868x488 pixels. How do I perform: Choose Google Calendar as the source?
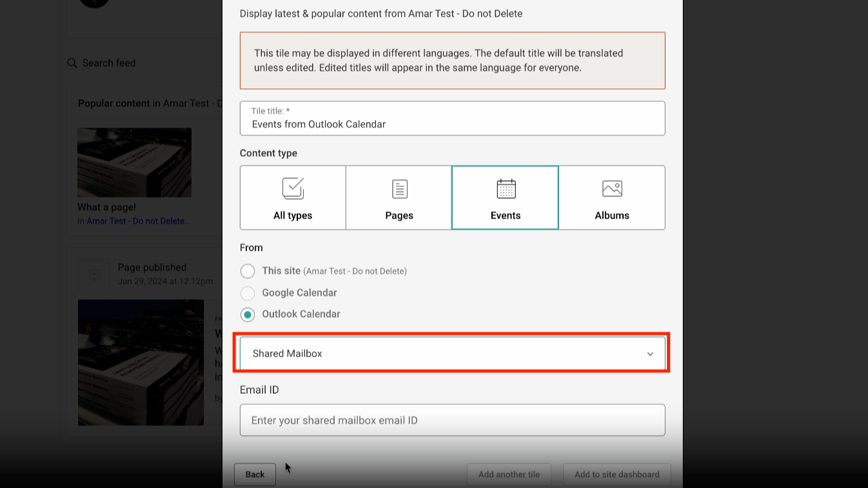point(248,293)
